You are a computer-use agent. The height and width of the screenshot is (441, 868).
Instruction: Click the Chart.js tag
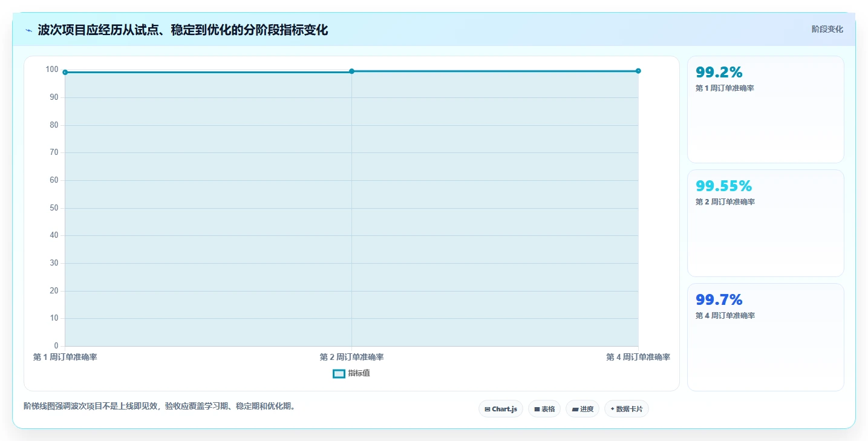(x=501, y=409)
